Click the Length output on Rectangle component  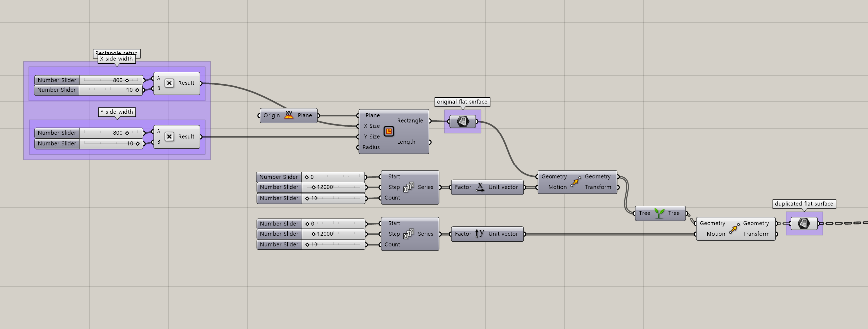(x=406, y=142)
